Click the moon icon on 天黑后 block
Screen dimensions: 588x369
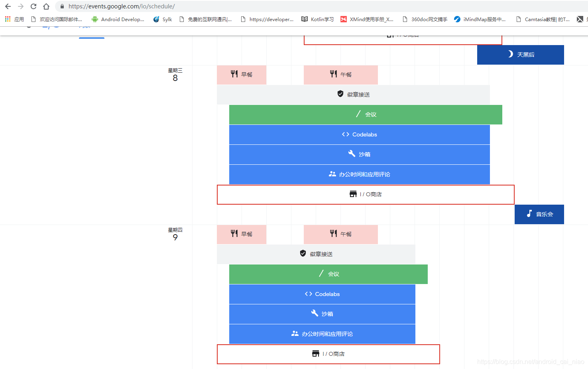tap(510, 54)
